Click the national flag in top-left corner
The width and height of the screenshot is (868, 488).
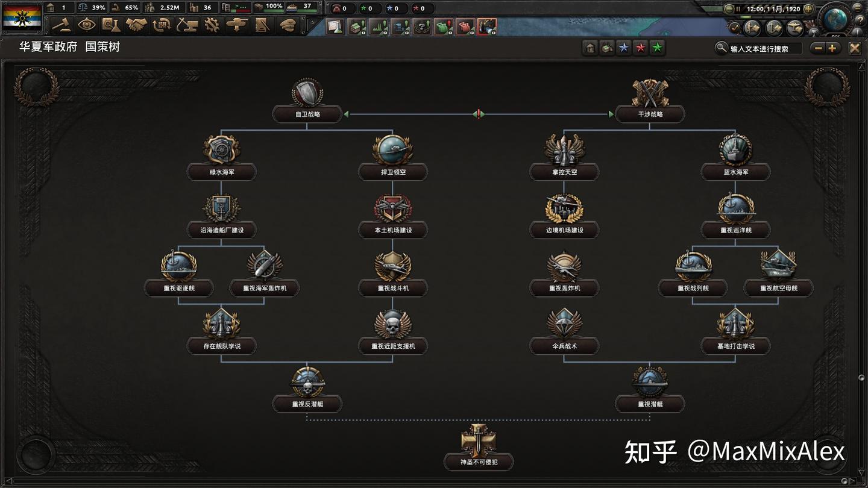[x=22, y=17]
